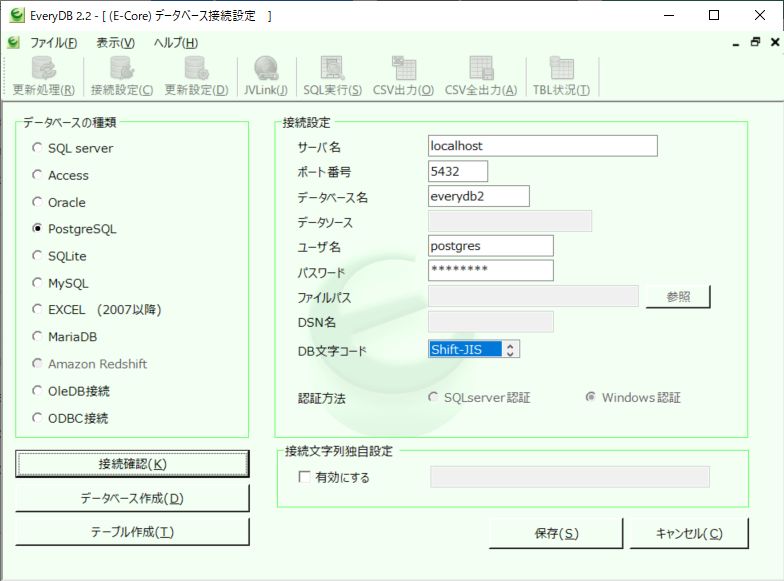Viewport: 784px width, 581px height.
Task: Open the 表示(V) menu
Action: (x=116, y=43)
